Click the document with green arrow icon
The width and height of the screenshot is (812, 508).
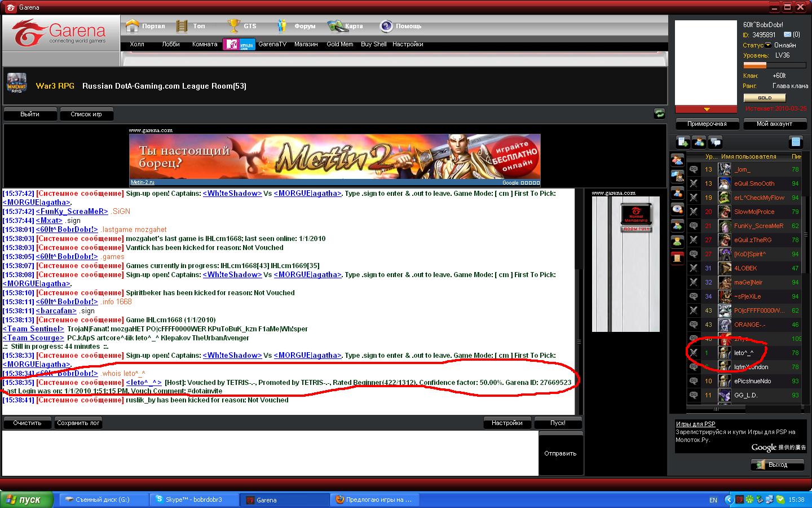click(683, 142)
